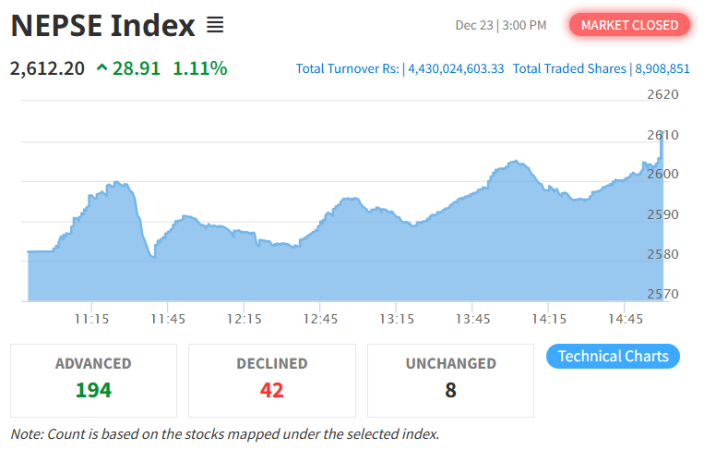
Task: Click the 2,612.20 index value
Action: coord(47,69)
